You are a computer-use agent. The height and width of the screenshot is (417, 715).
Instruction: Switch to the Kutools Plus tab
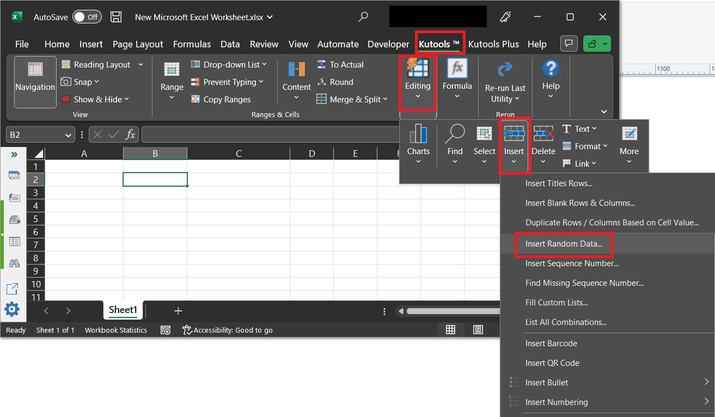click(494, 44)
